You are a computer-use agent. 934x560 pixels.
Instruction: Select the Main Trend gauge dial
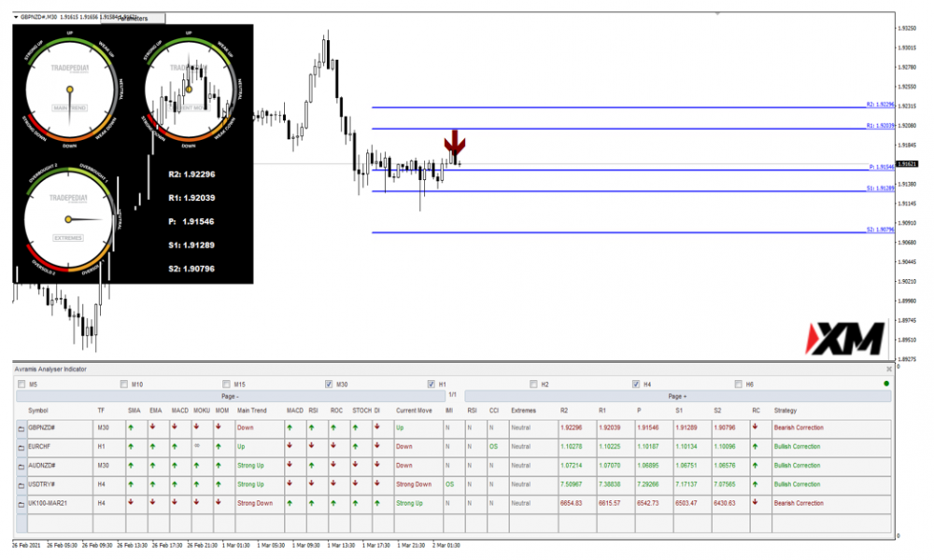(x=70, y=90)
